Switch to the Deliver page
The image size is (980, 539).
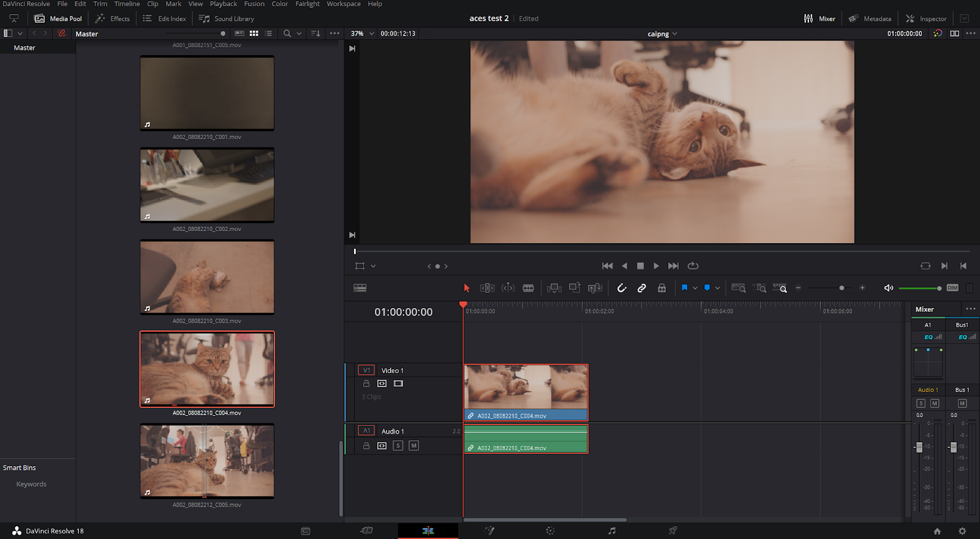[673, 531]
